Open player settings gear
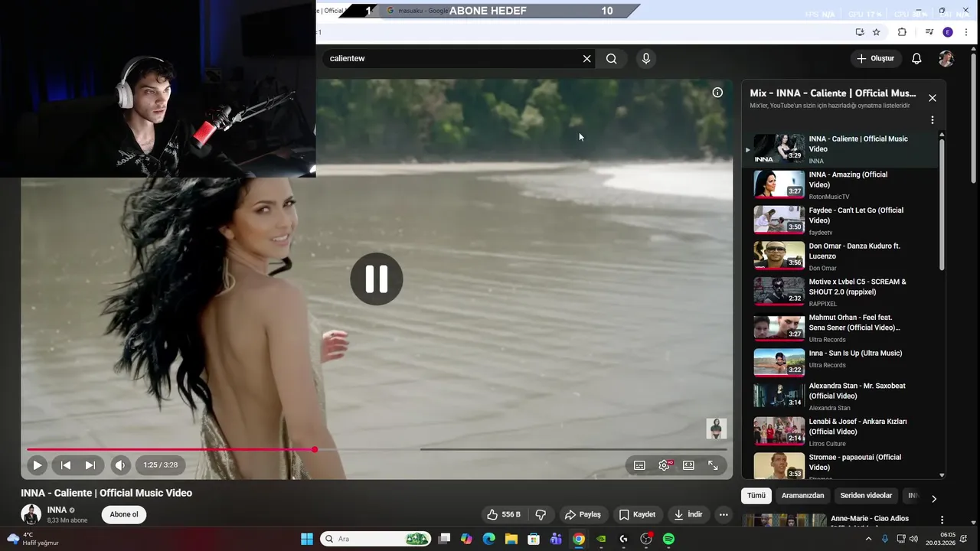 coord(664,465)
